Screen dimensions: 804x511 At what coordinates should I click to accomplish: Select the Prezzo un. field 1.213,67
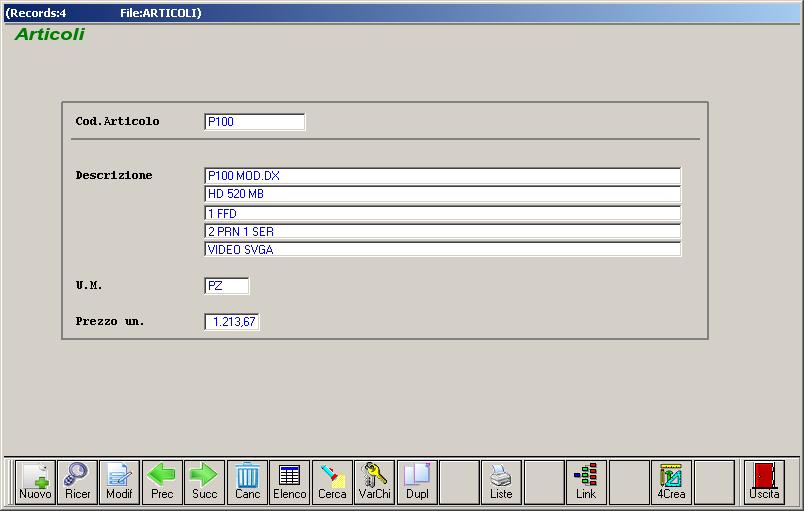click(232, 322)
